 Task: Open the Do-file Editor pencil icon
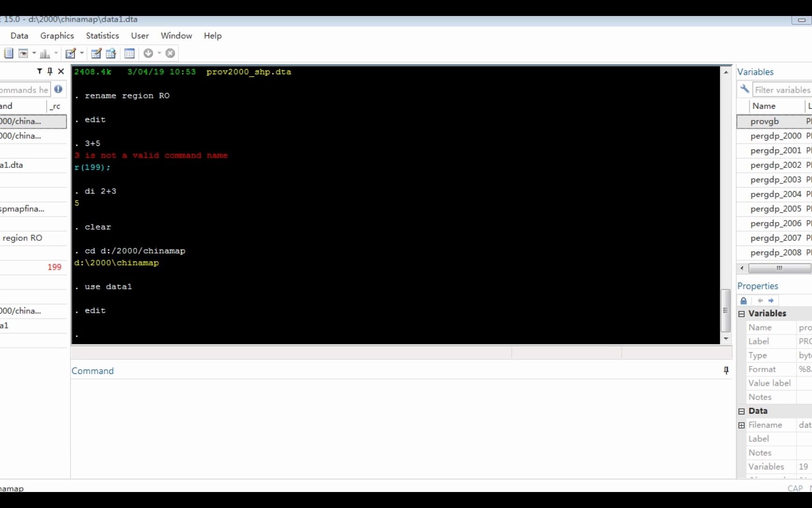click(70, 53)
